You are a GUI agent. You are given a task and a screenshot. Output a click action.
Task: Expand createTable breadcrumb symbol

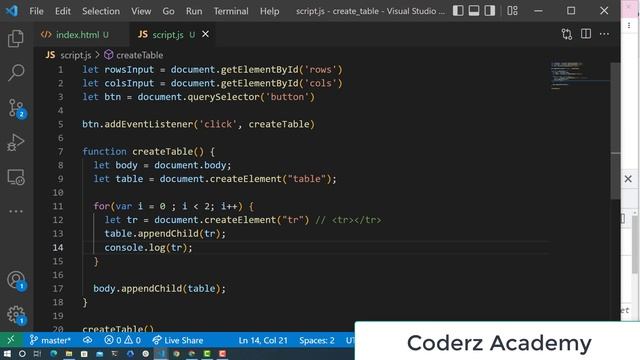(x=133, y=55)
